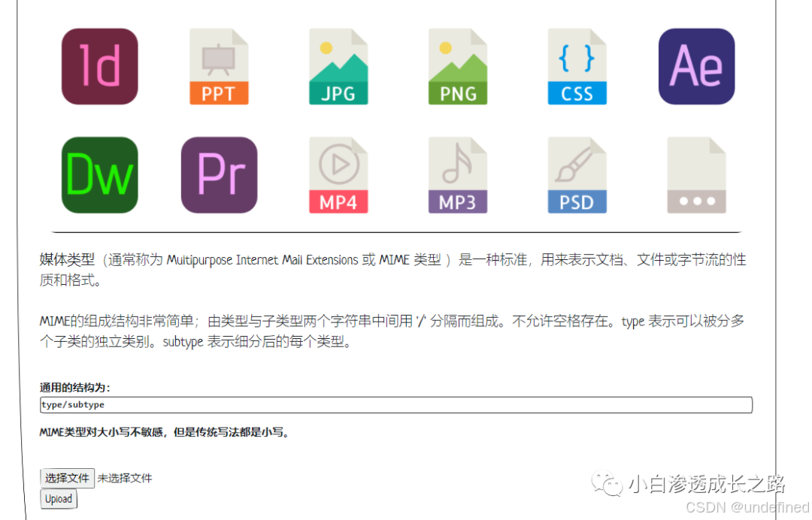The image size is (812, 520).
Task: Click the paragraph starting MIME的组成结构非常简单
Action: (392, 331)
